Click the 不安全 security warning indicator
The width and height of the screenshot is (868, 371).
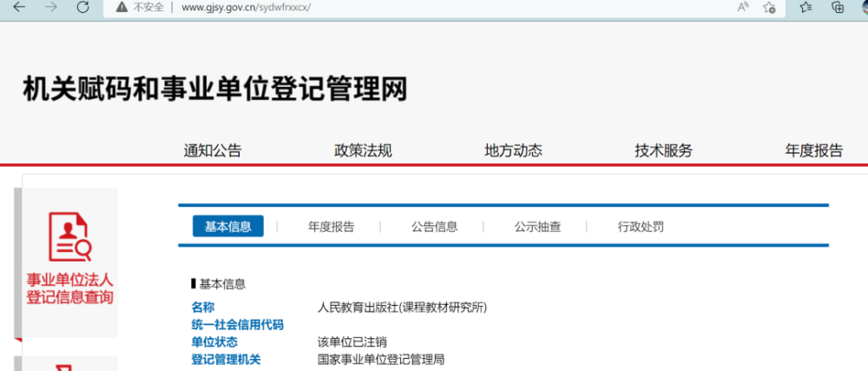coord(140,7)
